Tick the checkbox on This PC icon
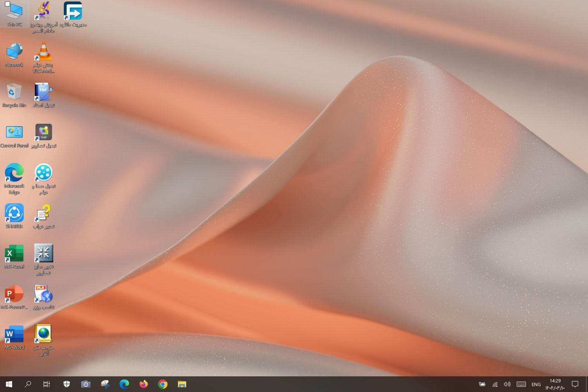This screenshot has width=588, height=392. pyautogui.click(x=7, y=4)
